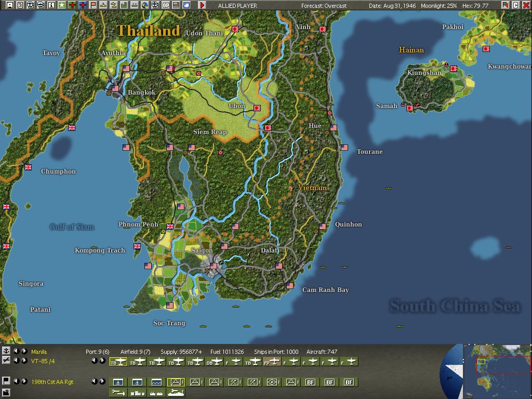Select the FP float plane group icon
This screenshot has width=532, height=399.
click(272, 362)
